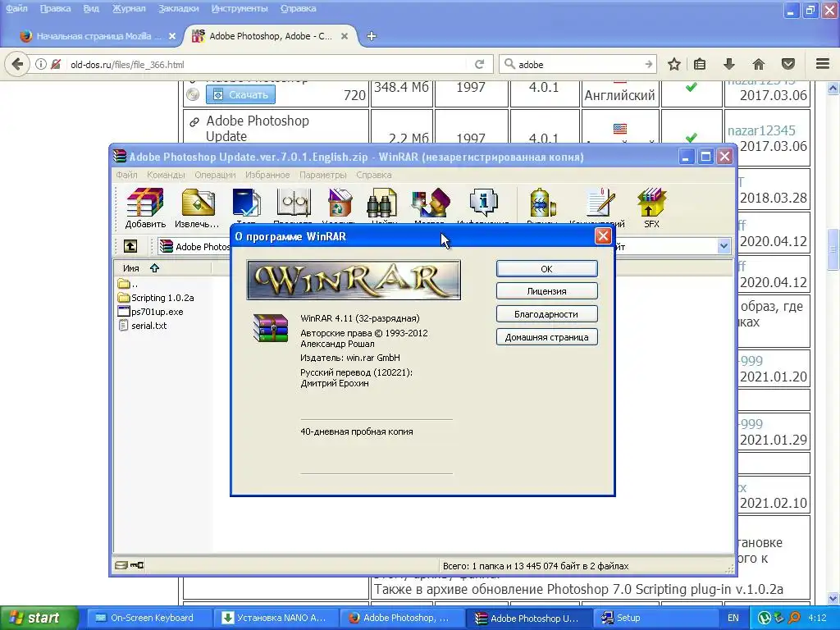Open the Инструменты menu in Firefox
The image size is (840, 630).
coord(240,8)
